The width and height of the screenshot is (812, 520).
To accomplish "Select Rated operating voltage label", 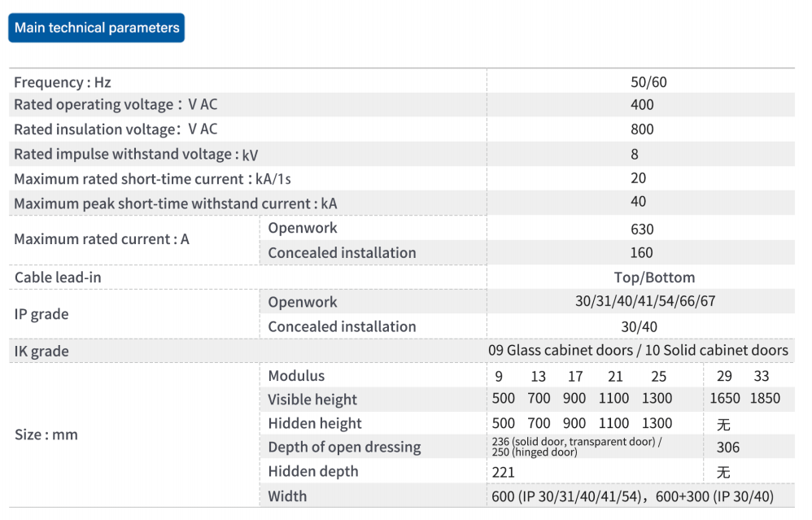I will point(116,105).
